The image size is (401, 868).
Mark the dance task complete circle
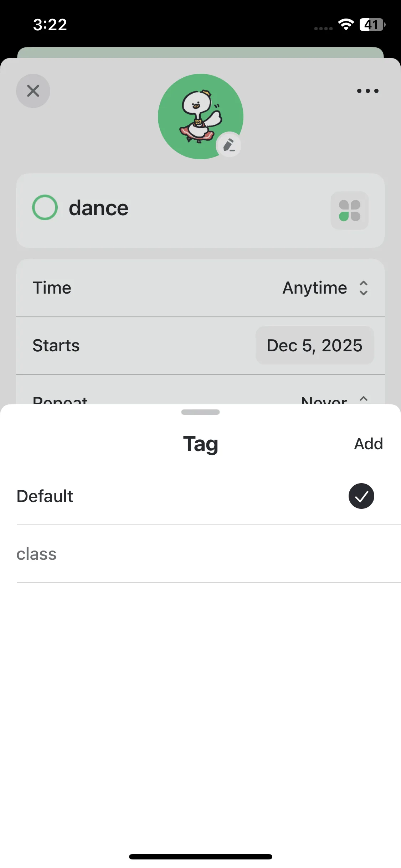45,207
